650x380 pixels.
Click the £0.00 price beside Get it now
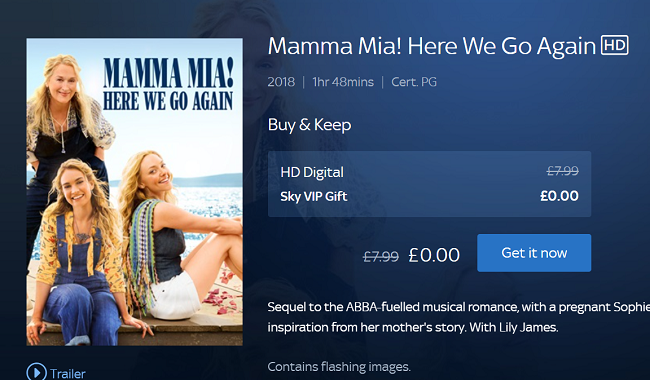[x=434, y=255]
